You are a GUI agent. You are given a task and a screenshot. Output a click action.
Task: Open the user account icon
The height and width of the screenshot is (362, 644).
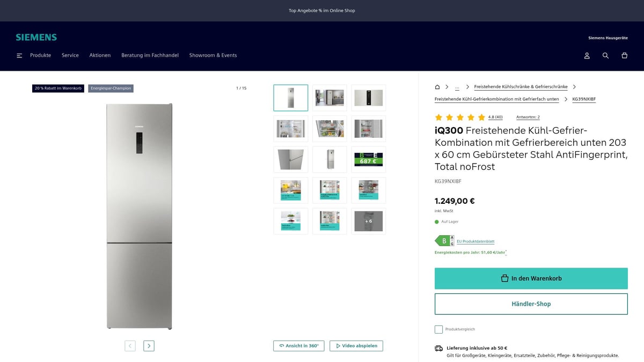click(x=587, y=56)
